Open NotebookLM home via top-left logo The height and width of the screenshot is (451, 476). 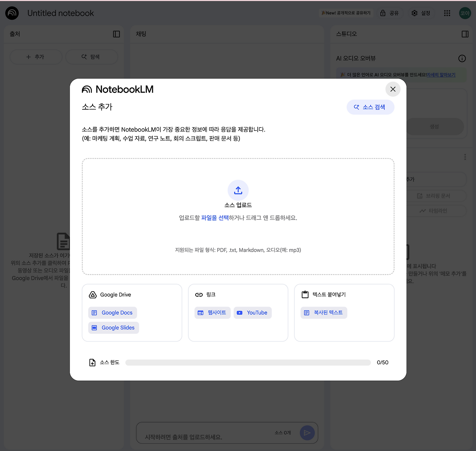tap(12, 13)
